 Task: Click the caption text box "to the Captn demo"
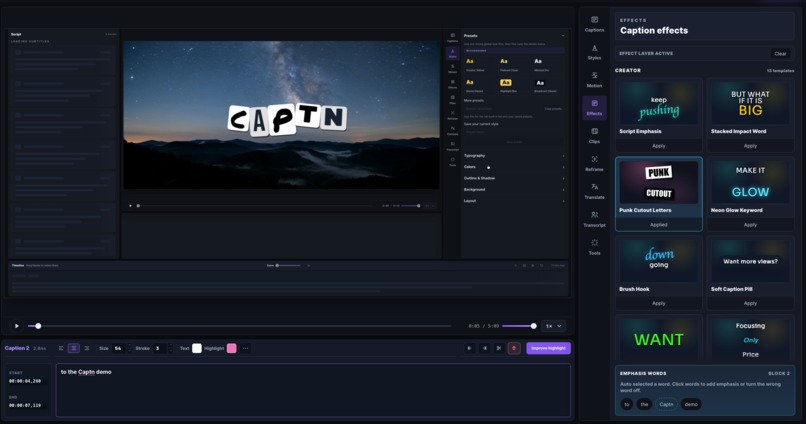[x=313, y=391]
